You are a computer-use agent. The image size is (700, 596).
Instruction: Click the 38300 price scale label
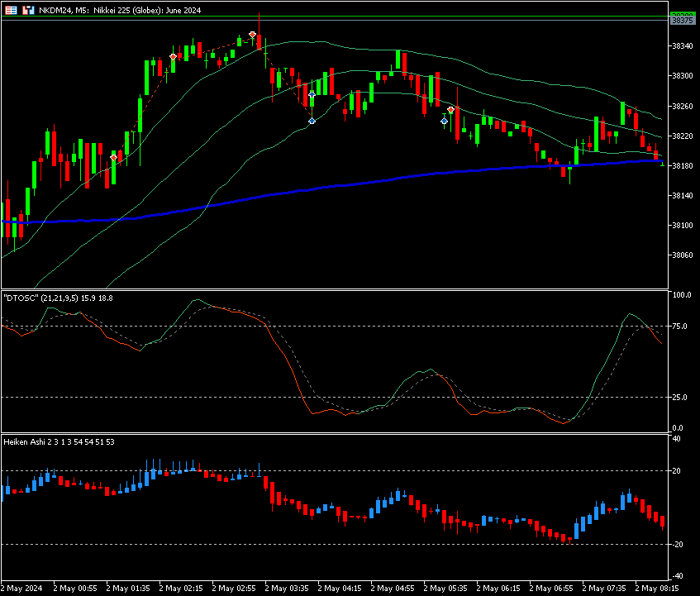pos(683,76)
